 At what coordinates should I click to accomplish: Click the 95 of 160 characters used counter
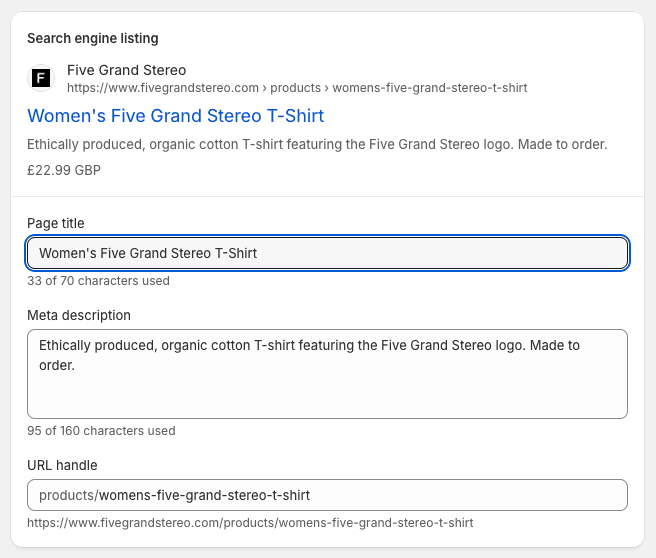click(101, 431)
